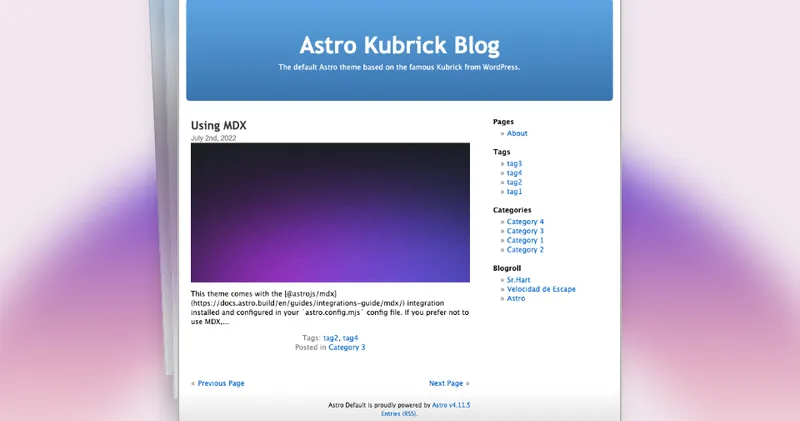Click the purple gradient post image
The image size is (800, 421).
point(330,212)
